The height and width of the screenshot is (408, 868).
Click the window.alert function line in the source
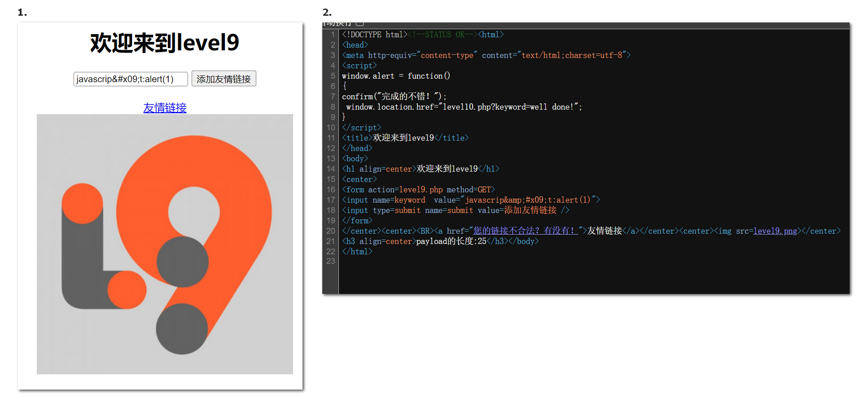(396, 76)
